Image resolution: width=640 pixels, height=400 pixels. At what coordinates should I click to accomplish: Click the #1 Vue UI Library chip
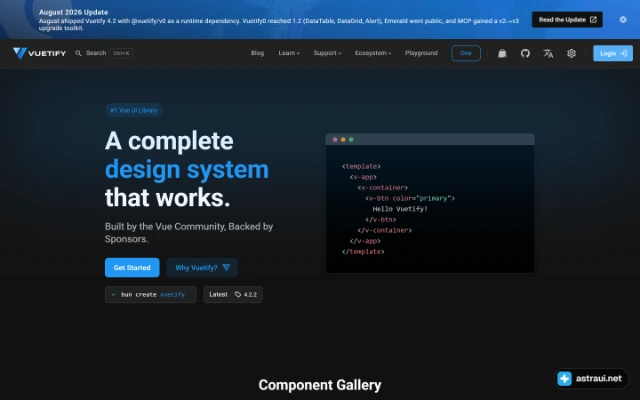click(x=134, y=110)
